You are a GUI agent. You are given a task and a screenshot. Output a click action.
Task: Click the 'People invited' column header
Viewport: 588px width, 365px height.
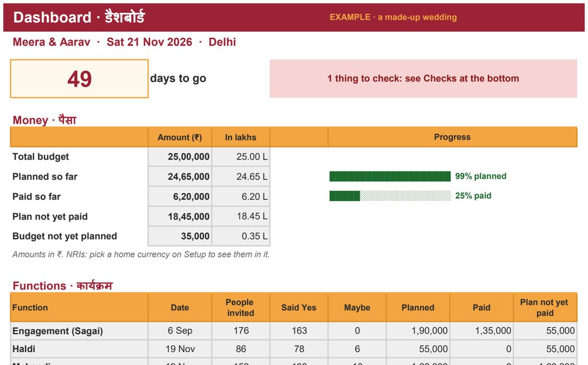pos(241,308)
